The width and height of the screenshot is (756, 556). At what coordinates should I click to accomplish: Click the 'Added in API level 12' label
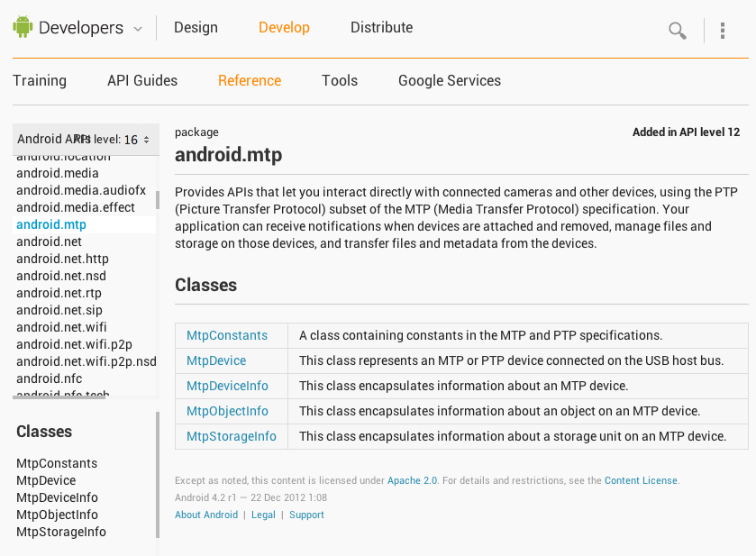(686, 132)
